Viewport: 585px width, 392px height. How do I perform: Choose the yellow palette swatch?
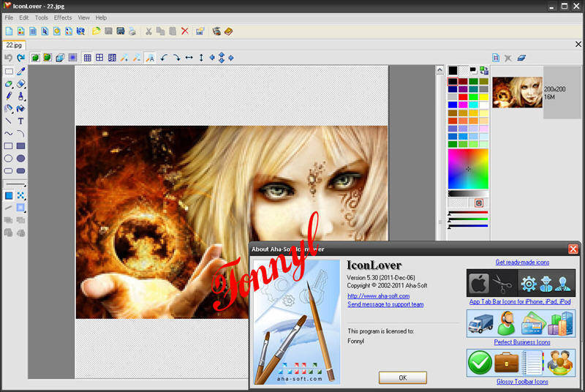tap(483, 97)
